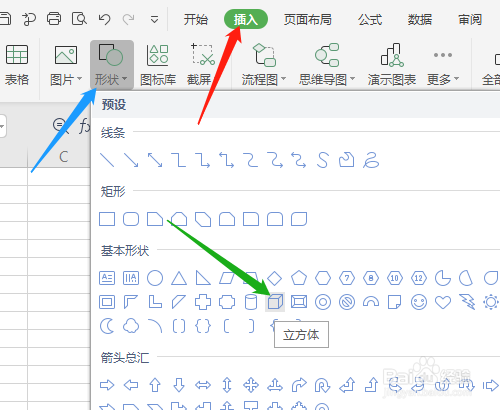Viewport: 500px width, 410px height.
Task: Open the 页面布局 tab
Action: [308, 20]
